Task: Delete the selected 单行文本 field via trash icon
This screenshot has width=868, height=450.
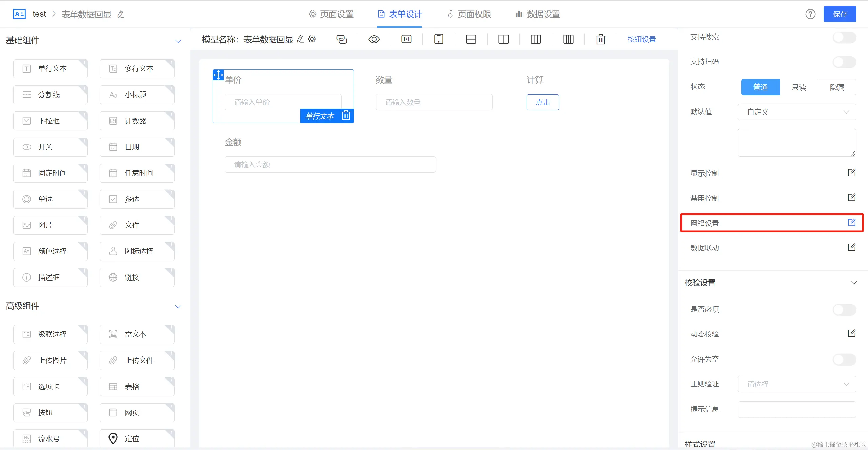Action: [x=346, y=116]
